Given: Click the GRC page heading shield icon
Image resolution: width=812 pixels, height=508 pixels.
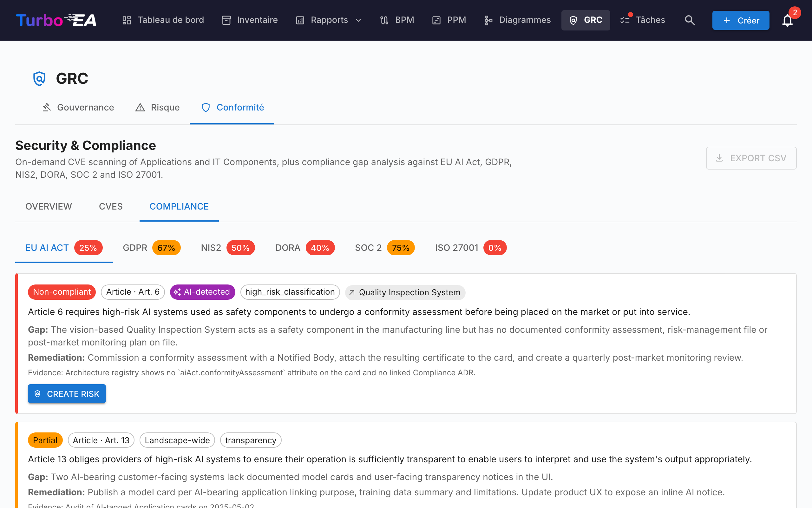Looking at the screenshot, I should [39, 79].
